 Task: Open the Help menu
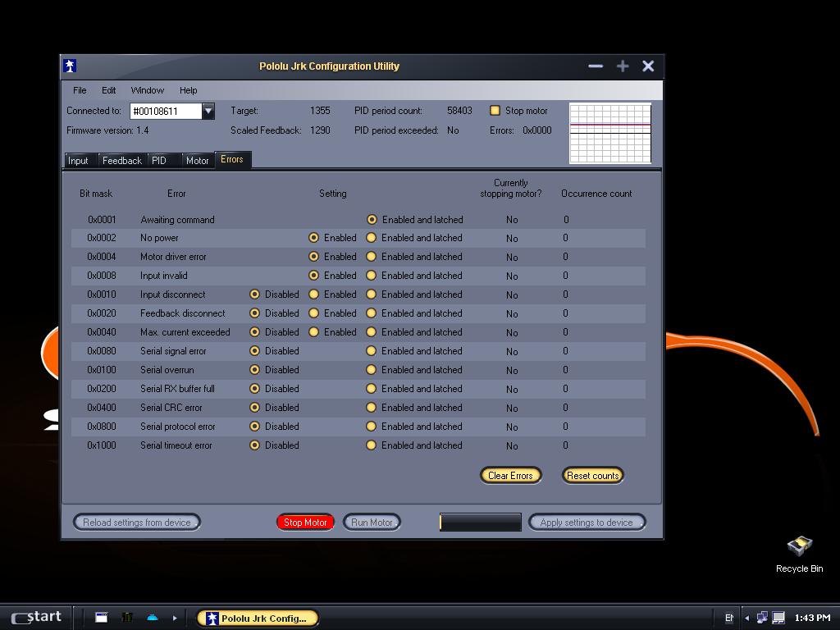click(188, 90)
